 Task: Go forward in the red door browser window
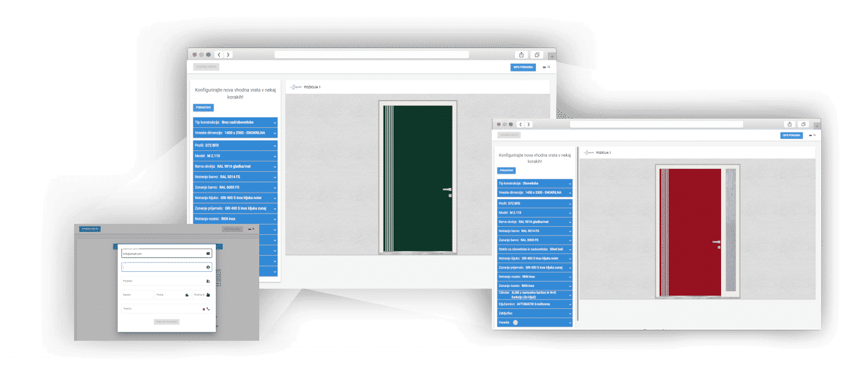tap(528, 124)
